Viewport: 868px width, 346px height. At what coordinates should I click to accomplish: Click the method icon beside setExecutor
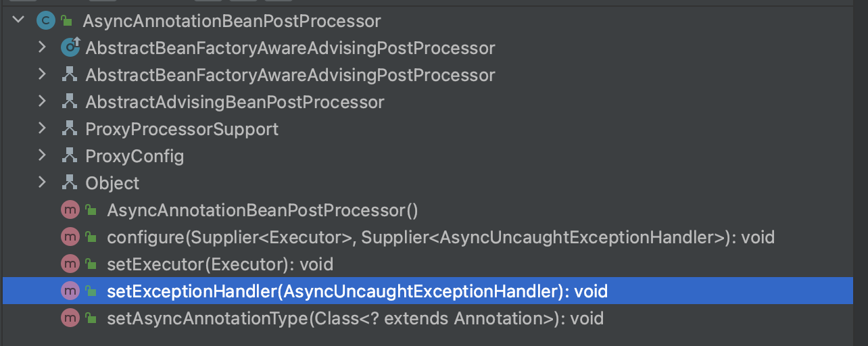point(70,264)
